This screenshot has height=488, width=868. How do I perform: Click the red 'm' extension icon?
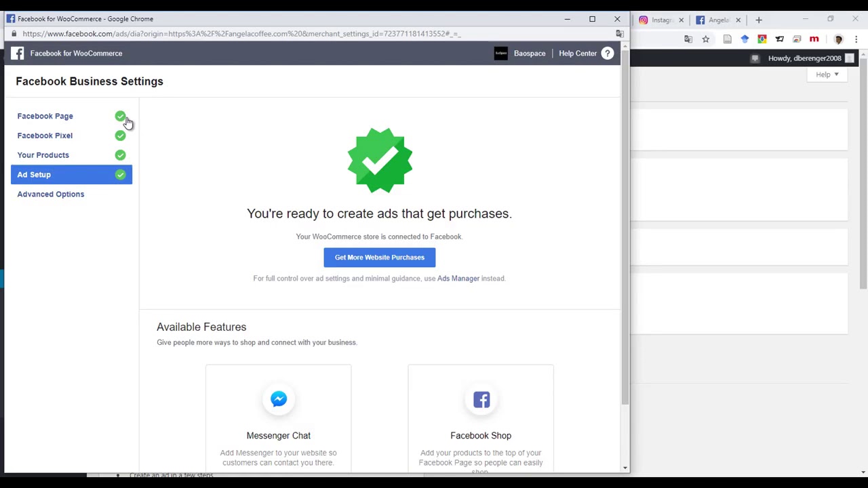click(814, 39)
